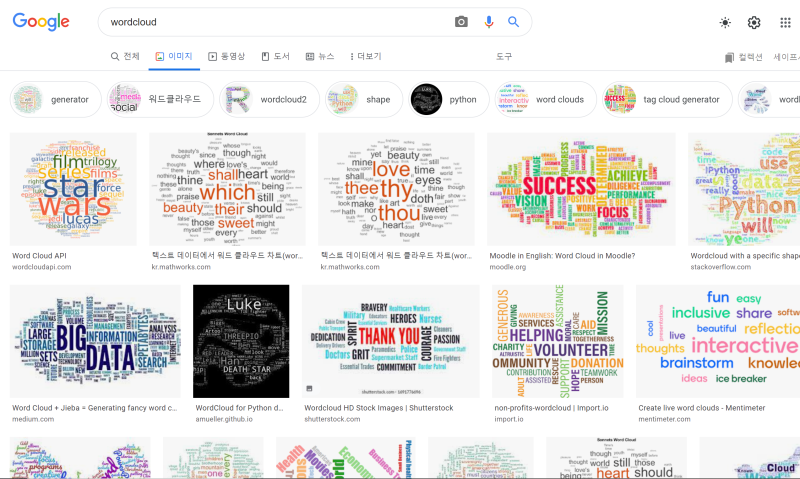This screenshot has width=800, height=479.
Task: Visit stackoverflow.com source link
Action: coord(720,267)
